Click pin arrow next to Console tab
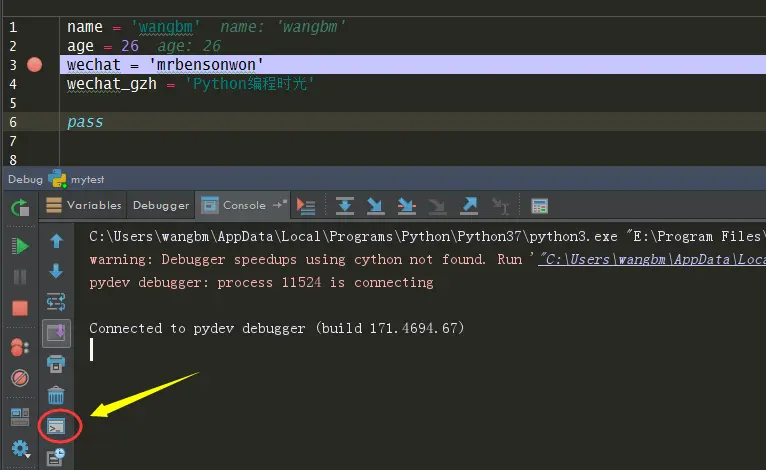This screenshot has height=470, width=766. coord(279,204)
